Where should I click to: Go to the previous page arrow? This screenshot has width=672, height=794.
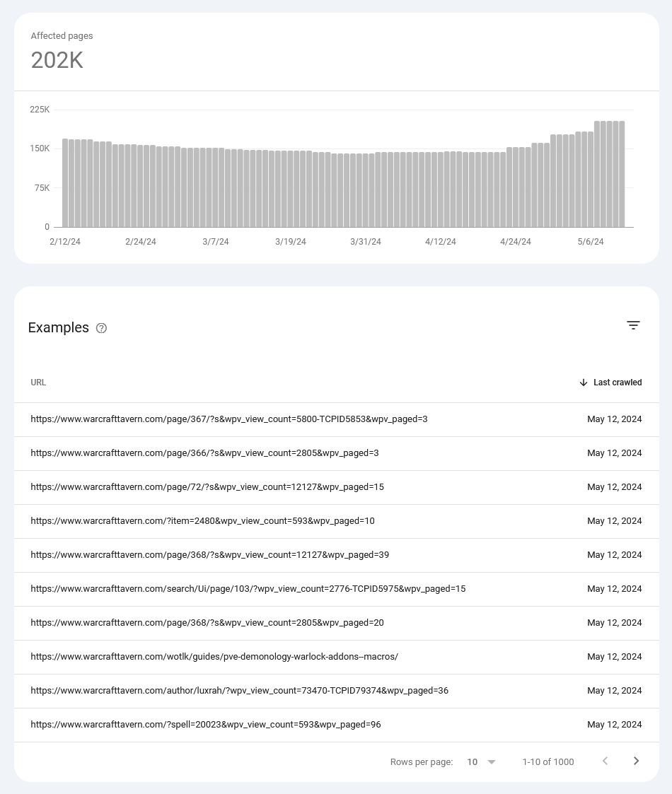coord(605,761)
